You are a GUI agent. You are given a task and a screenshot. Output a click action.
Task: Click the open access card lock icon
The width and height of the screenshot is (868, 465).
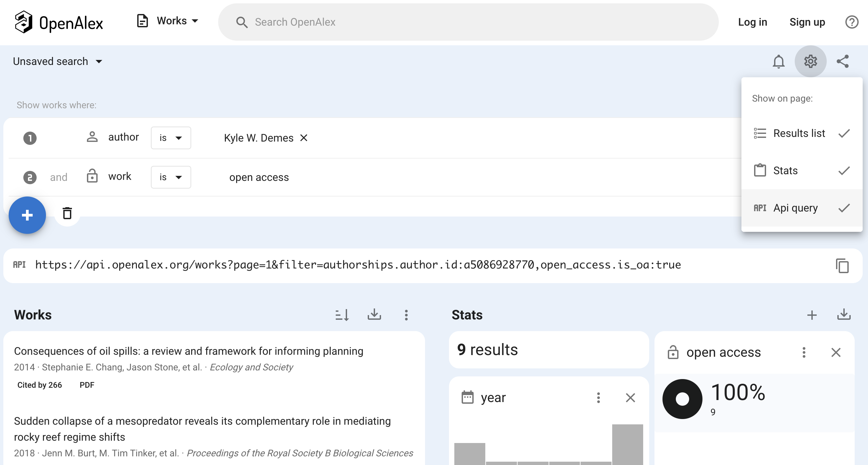point(673,352)
